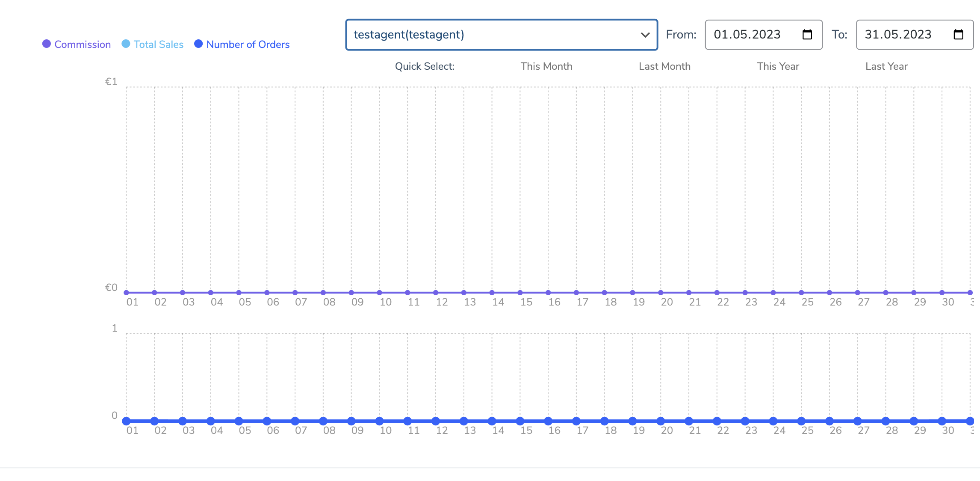
Task: Click the From date field 01.05.2023
Action: 764,35
